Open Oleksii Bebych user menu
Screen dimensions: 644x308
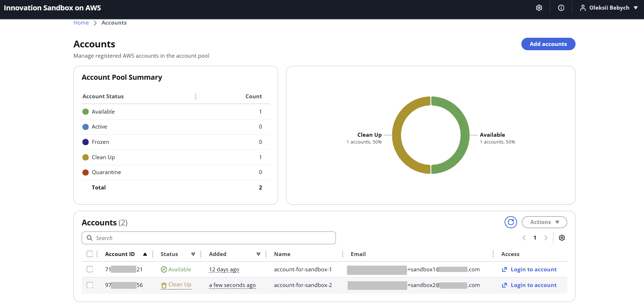pos(609,8)
